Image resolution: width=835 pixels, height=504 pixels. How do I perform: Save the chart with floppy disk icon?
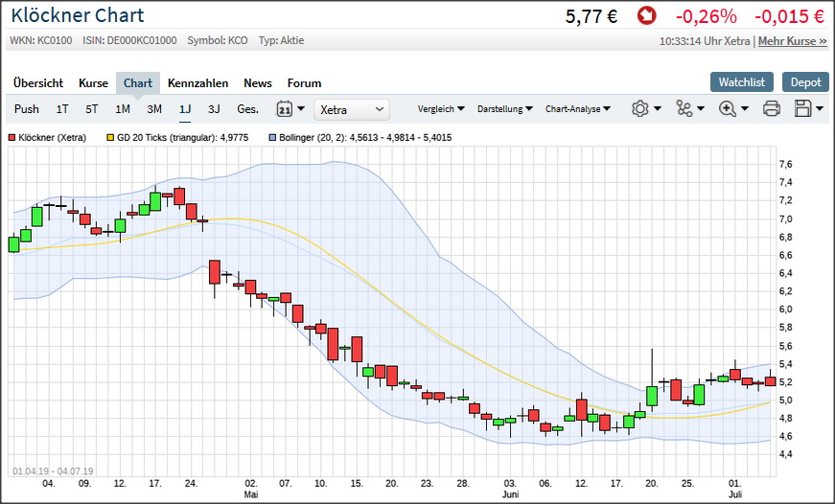click(802, 108)
